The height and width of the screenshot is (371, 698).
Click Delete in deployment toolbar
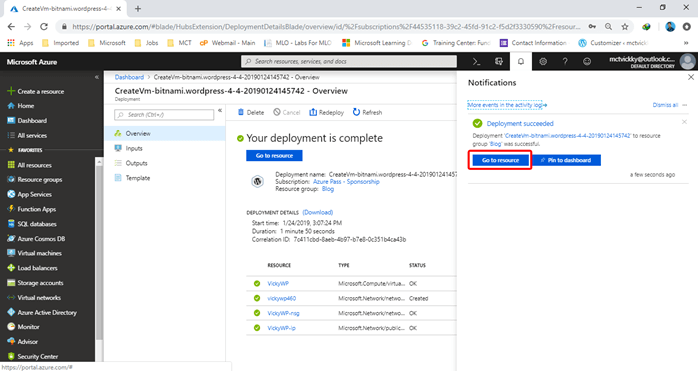pyautogui.click(x=251, y=112)
